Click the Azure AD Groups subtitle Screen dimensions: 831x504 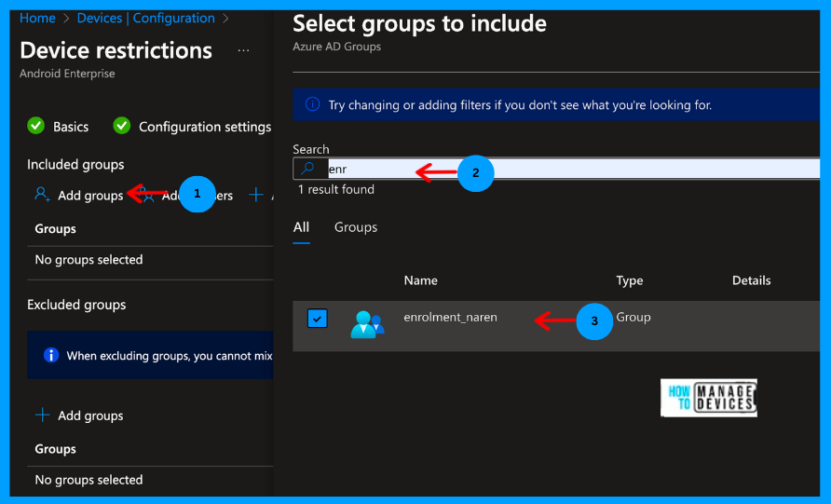tap(336, 47)
